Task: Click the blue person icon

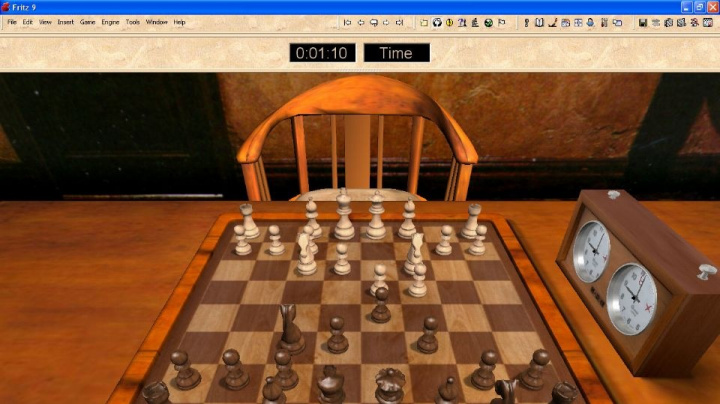Action: [x=591, y=22]
